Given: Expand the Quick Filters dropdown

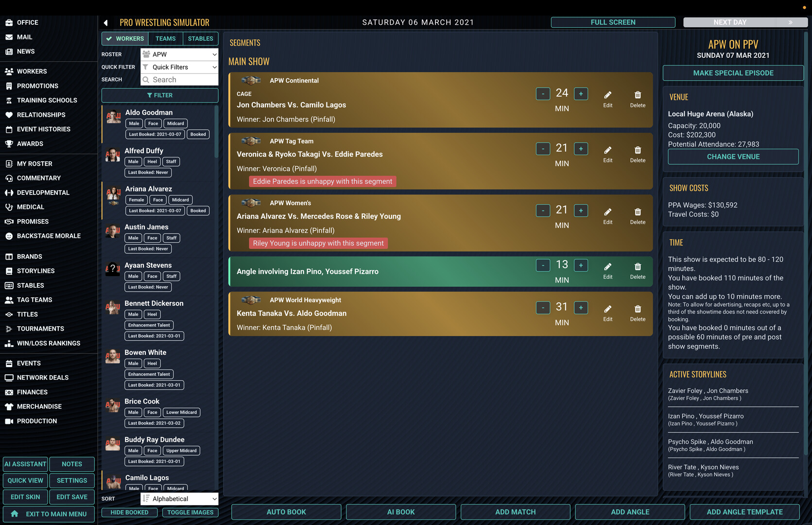Looking at the screenshot, I should [x=179, y=67].
